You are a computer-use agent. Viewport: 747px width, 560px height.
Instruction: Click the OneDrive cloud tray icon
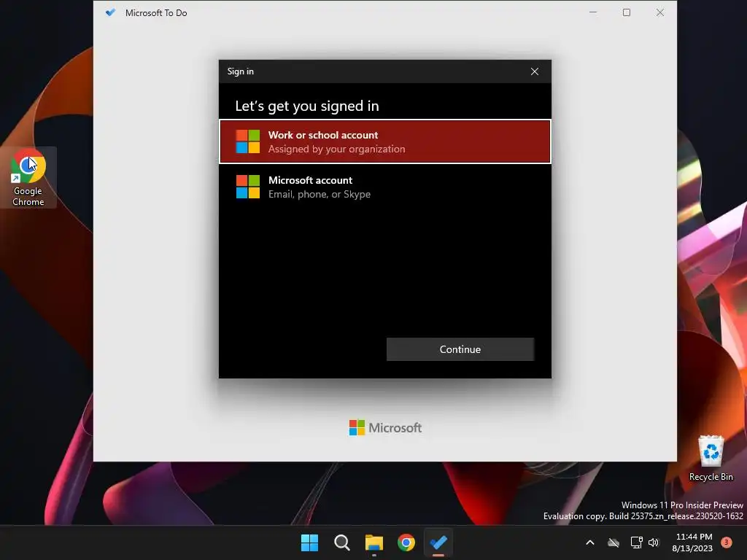(614, 542)
